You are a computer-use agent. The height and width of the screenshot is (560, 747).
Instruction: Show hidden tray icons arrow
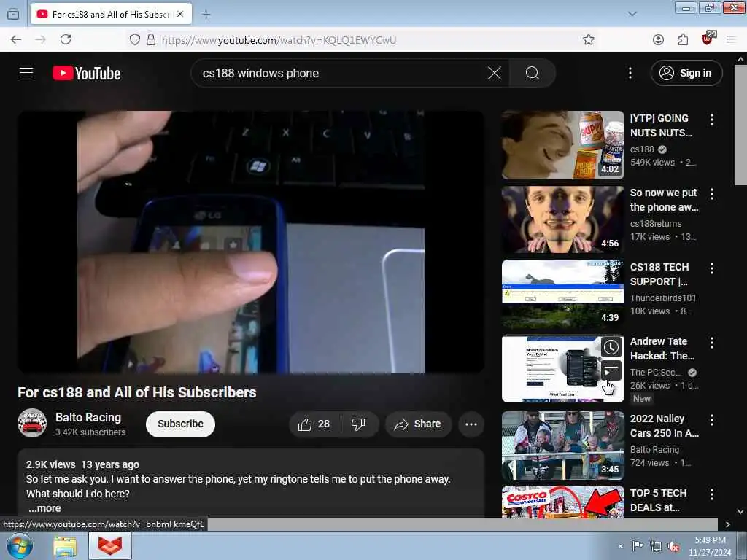click(620, 546)
